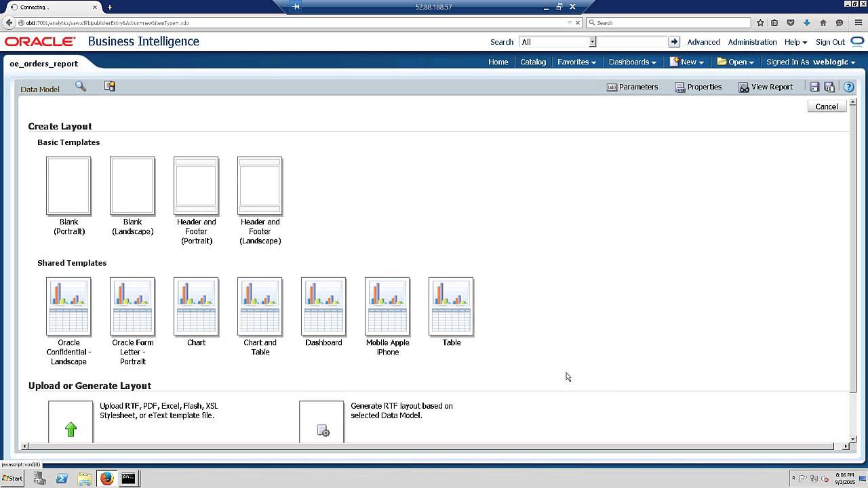Open the Catalog page
Screen dimensions: 868x488
click(533, 62)
